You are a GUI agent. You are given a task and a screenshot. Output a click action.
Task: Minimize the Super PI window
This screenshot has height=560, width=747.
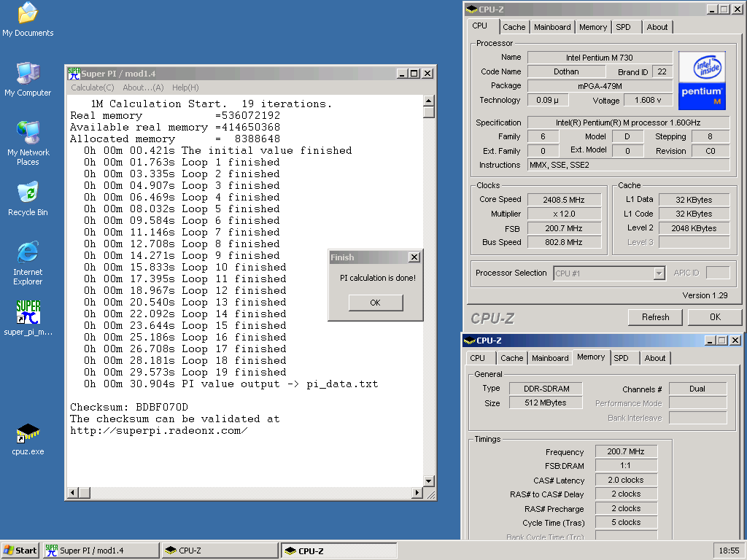pos(402,74)
